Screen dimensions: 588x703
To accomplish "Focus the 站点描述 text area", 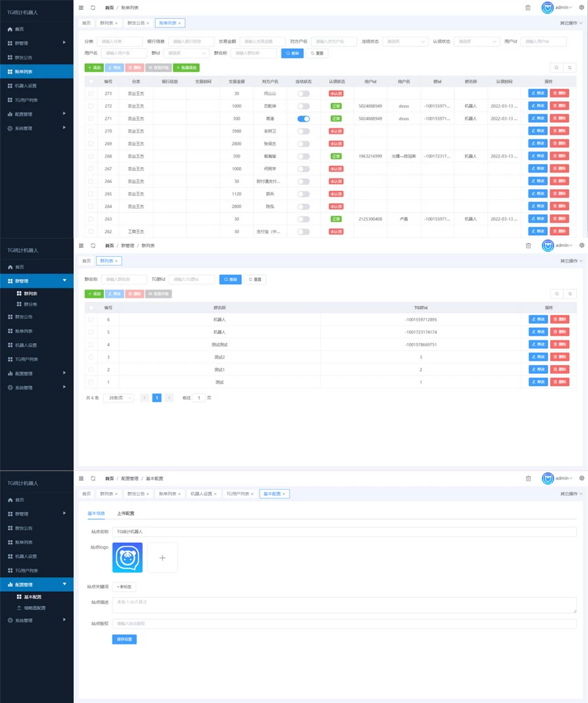I will (344, 605).
